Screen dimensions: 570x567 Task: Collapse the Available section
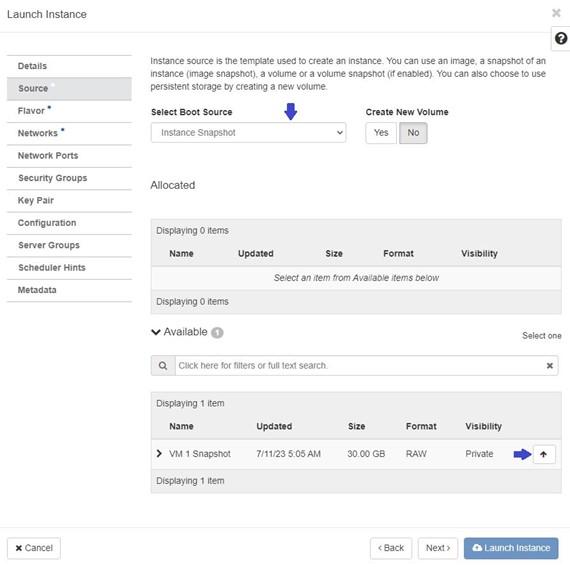coord(156,332)
